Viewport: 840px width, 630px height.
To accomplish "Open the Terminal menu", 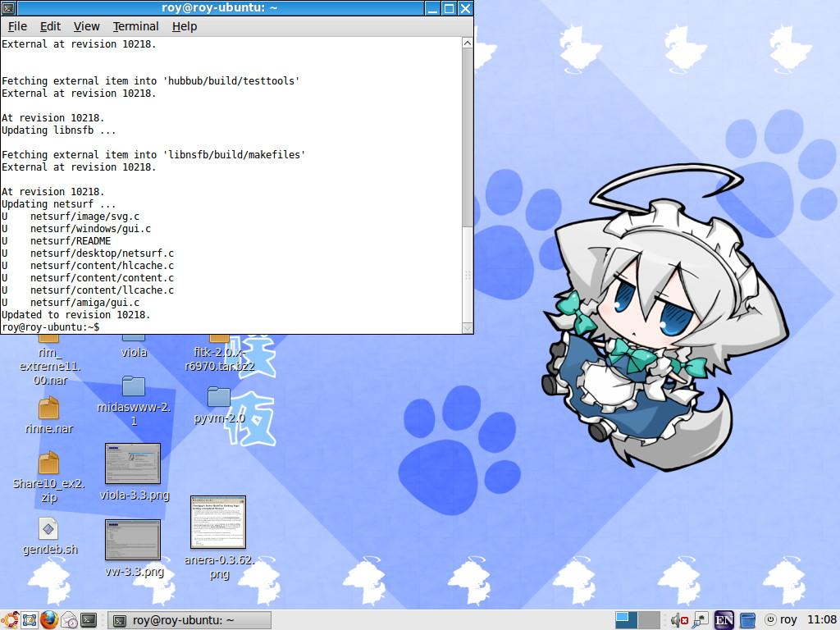I will [x=135, y=26].
